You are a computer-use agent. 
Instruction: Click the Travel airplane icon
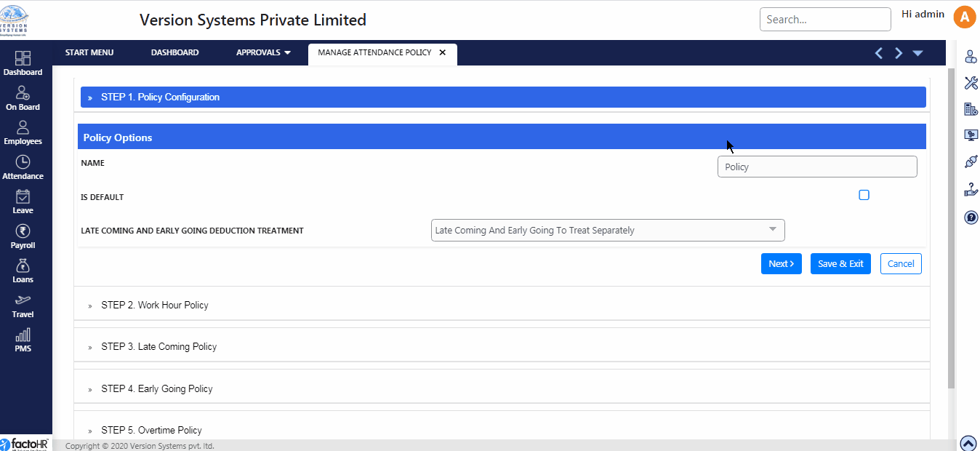coord(23,305)
